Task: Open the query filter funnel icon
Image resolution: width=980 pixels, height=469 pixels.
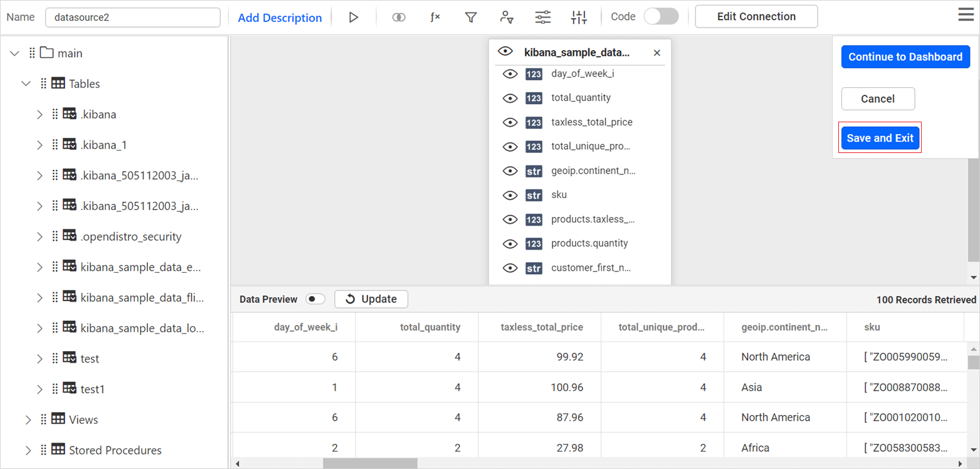Action: (x=471, y=18)
